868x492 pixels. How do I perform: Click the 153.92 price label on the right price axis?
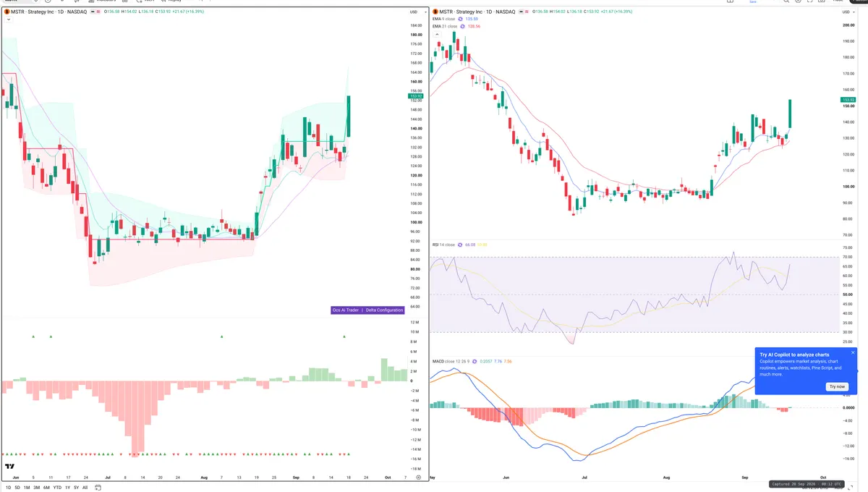848,99
